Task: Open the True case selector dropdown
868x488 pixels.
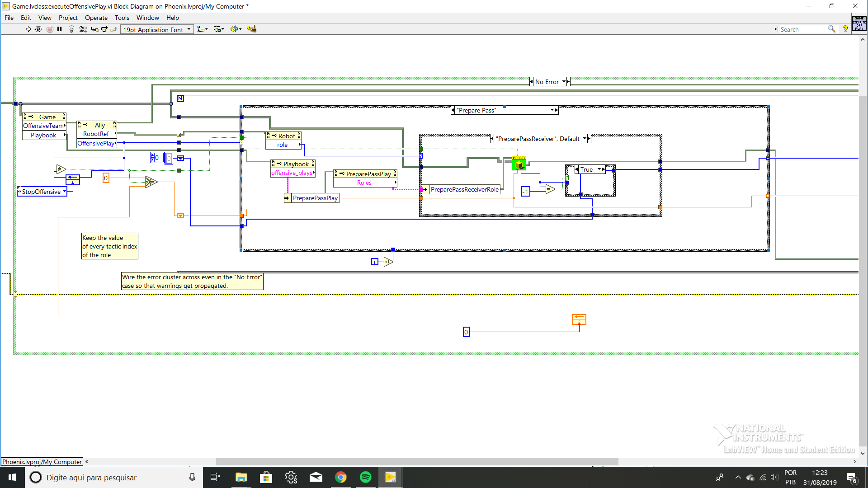Action: click(599, 169)
